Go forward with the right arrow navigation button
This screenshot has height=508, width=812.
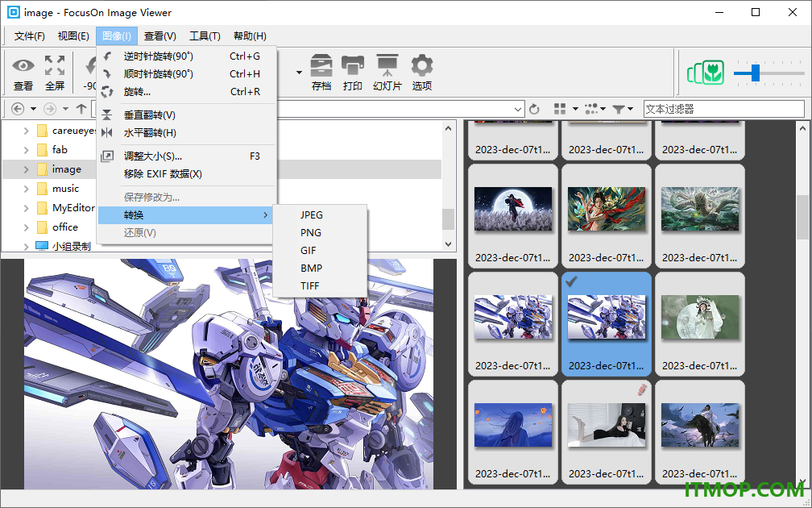pyautogui.click(x=50, y=109)
